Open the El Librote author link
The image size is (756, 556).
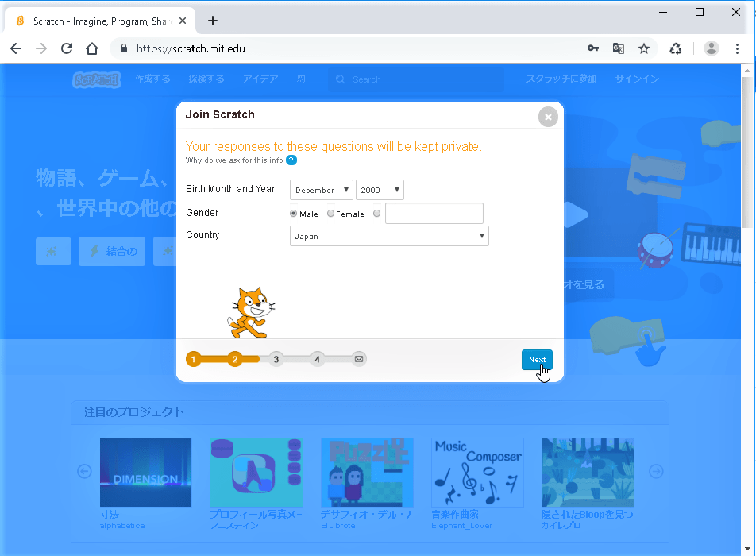(338, 526)
